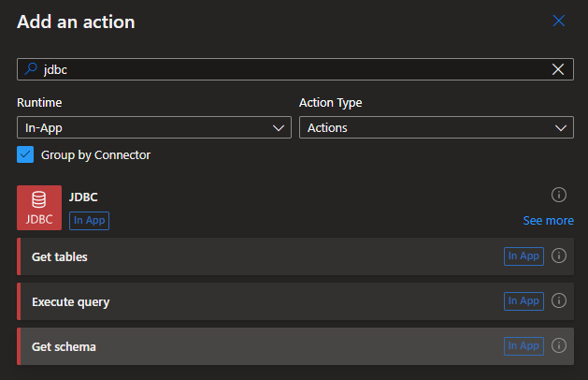Show info for Get tables action

pyautogui.click(x=559, y=256)
